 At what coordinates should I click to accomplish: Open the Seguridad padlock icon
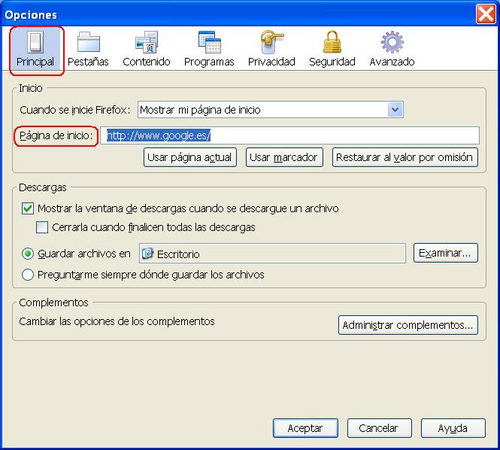click(332, 42)
